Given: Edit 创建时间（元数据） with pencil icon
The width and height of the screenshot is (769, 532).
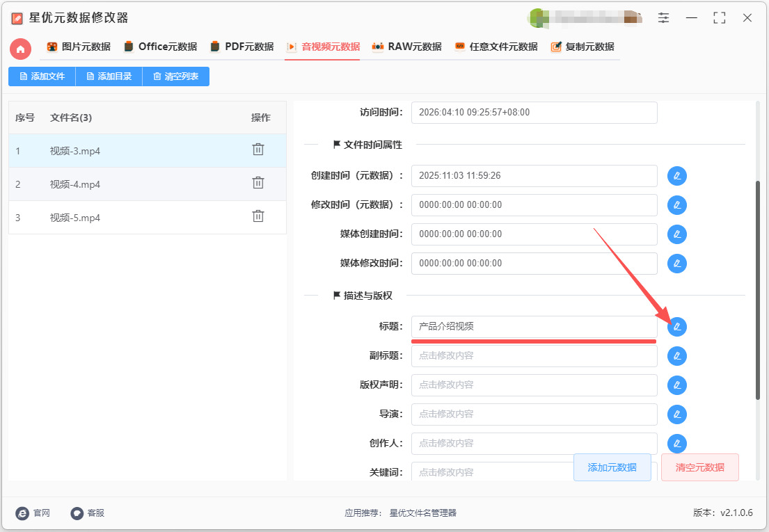Looking at the screenshot, I should (677, 176).
